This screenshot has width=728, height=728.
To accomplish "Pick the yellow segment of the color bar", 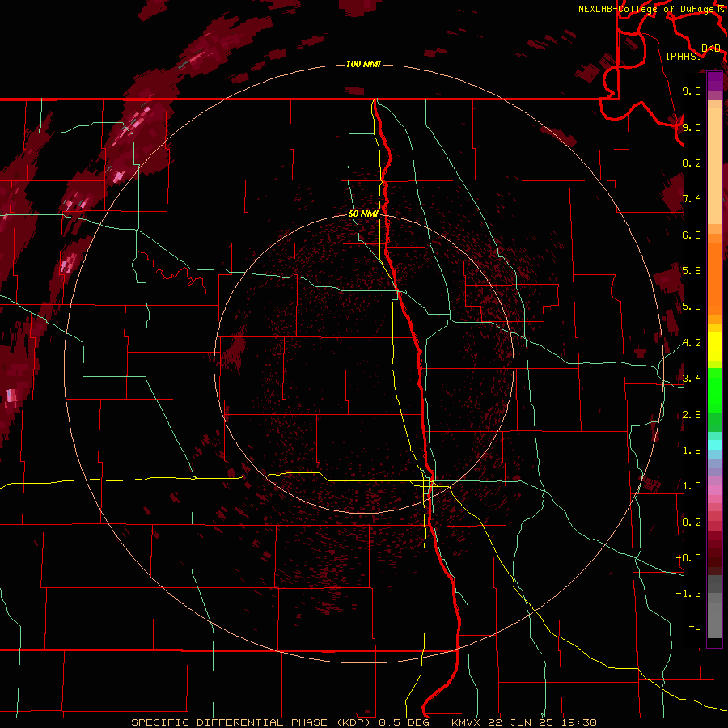I will [714, 346].
